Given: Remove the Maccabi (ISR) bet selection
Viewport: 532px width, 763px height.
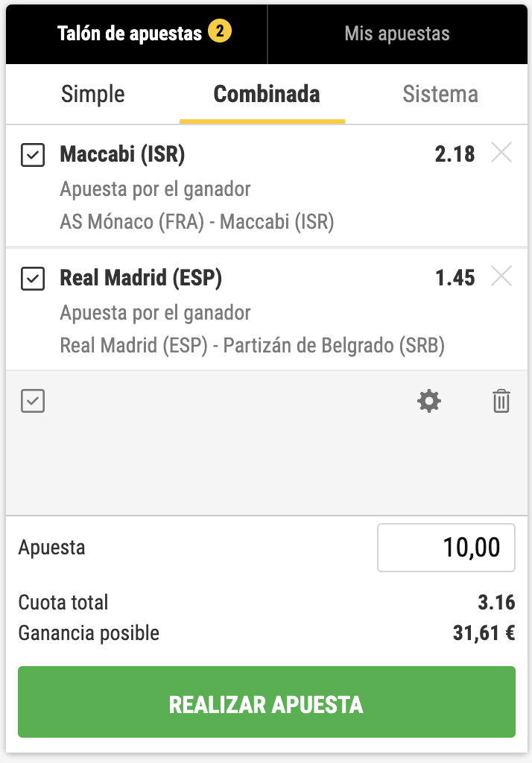Looking at the screenshot, I should (x=501, y=153).
